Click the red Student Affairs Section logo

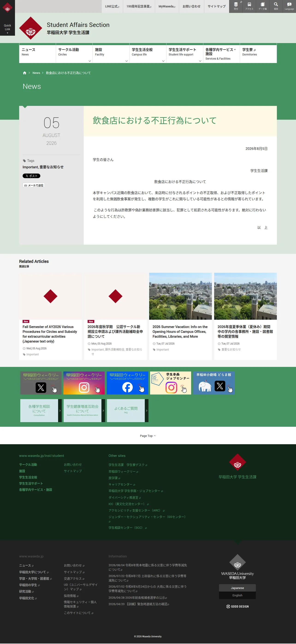click(31, 28)
